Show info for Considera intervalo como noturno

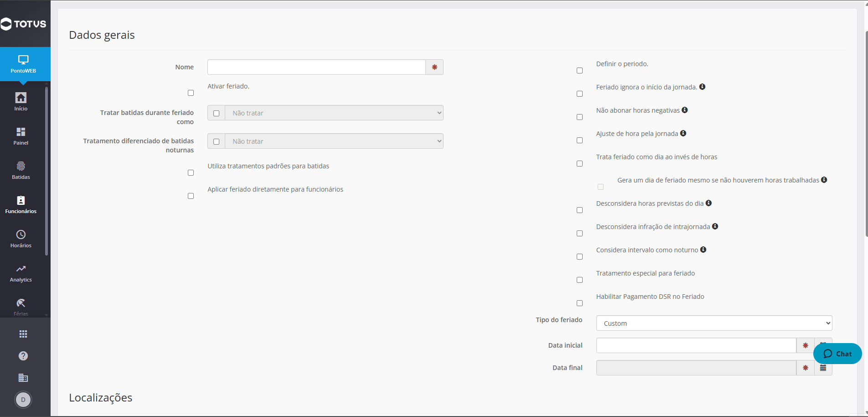click(x=703, y=250)
